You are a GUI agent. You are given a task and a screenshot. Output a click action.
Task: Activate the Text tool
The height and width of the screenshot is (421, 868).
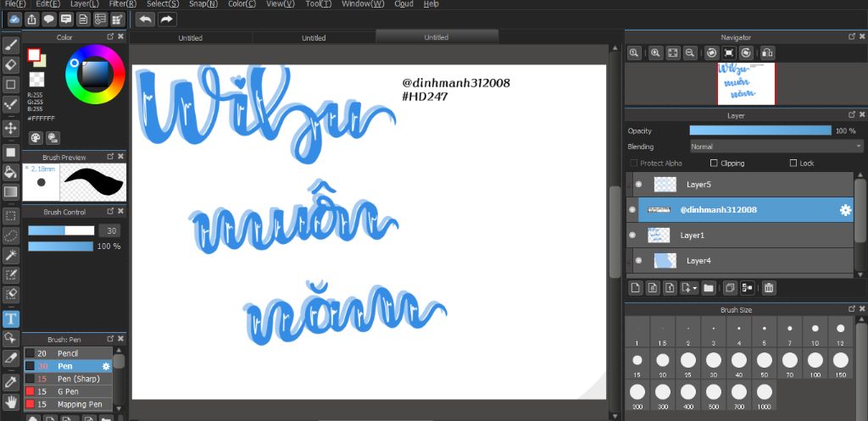click(11, 319)
